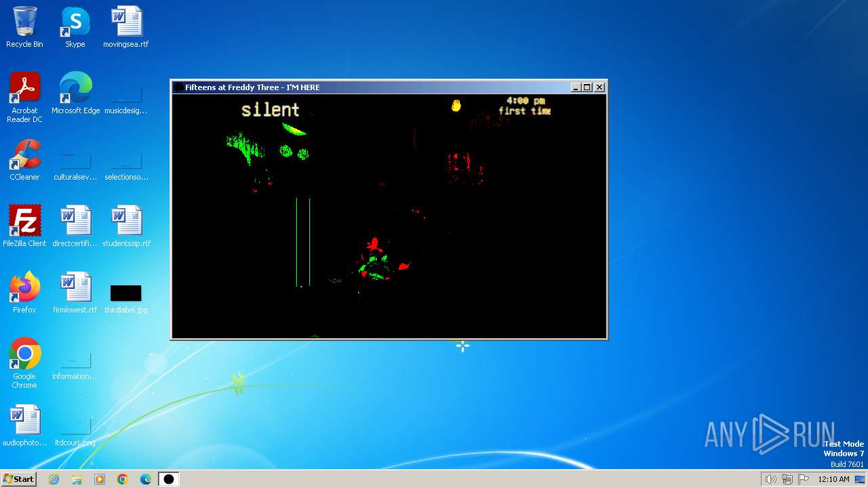Open Internet Explorer from the taskbar

click(x=54, y=479)
